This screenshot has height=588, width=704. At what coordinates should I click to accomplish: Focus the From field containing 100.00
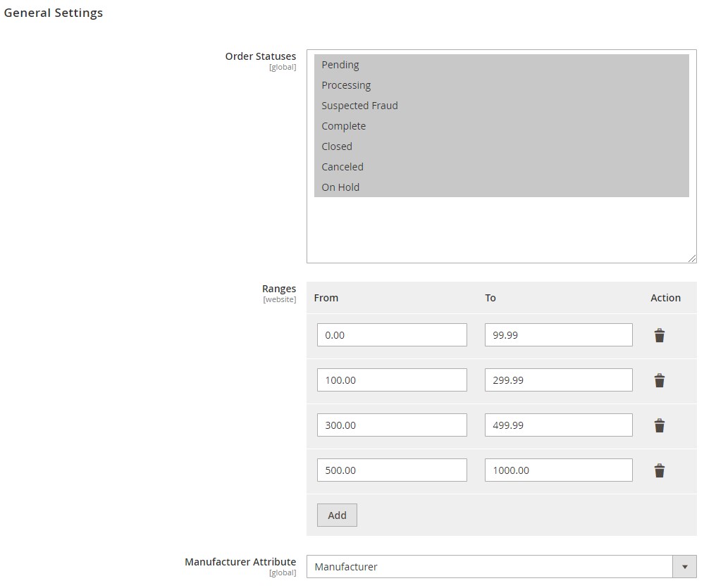coord(392,380)
